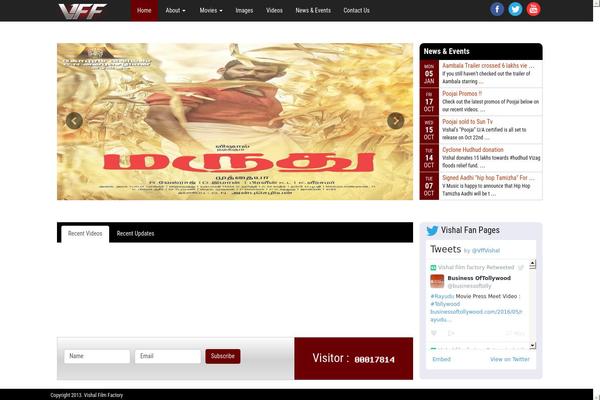Open the Twitter social icon in header
This screenshot has width=600, height=400.
515,9
